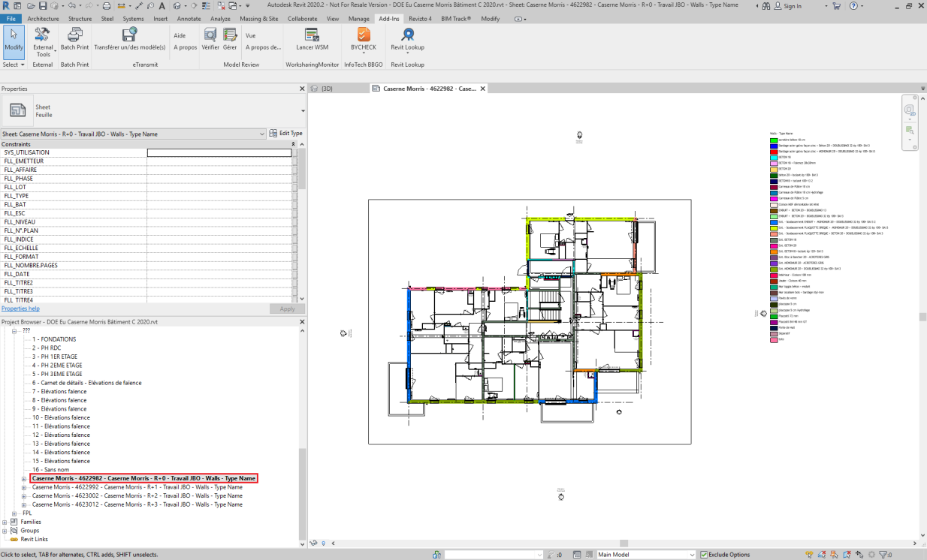Switch to the Annotate ribbon tab

click(189, 18)
